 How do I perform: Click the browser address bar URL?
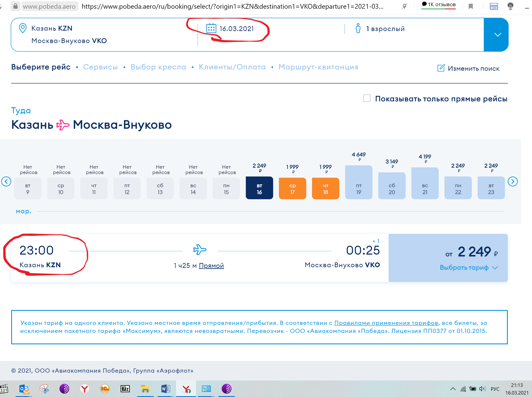(232, 6)
